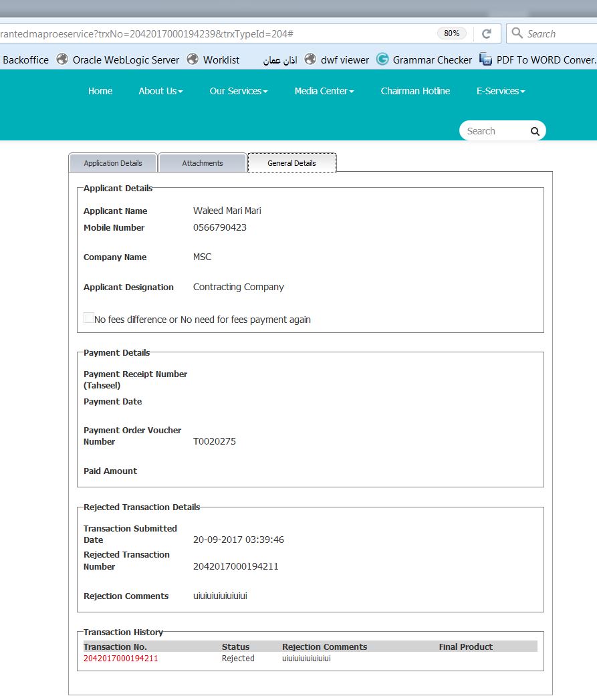Click the Grammar Checker bookmark icon
Image resolution: width=597 pixels, height=700 pixels.
[x=382, y=59]
